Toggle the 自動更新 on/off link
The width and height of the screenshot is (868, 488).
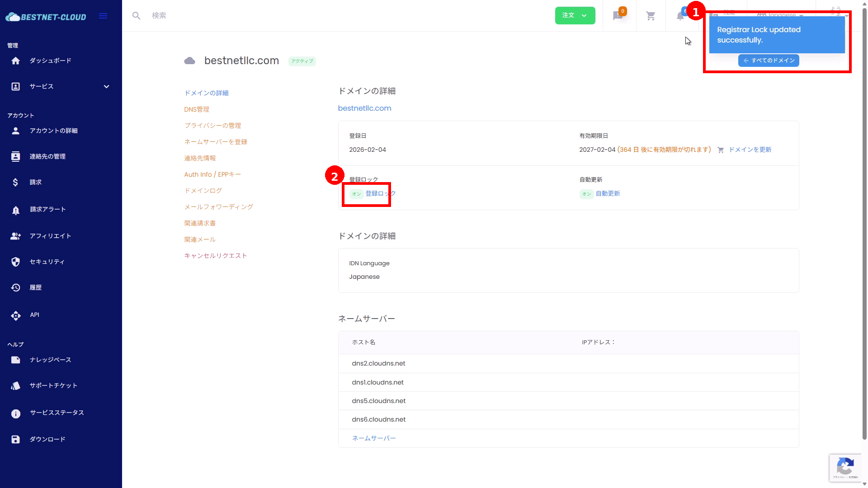tap(608, 193)
